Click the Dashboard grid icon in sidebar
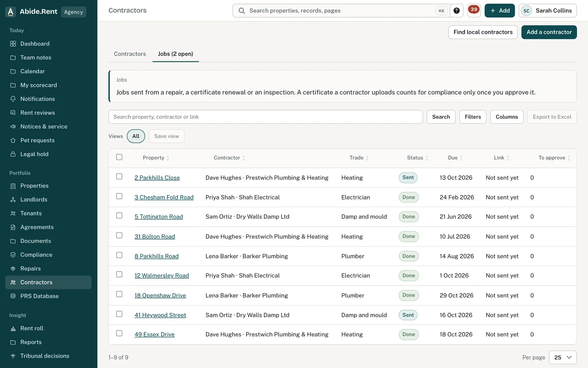 pos(13,44)
